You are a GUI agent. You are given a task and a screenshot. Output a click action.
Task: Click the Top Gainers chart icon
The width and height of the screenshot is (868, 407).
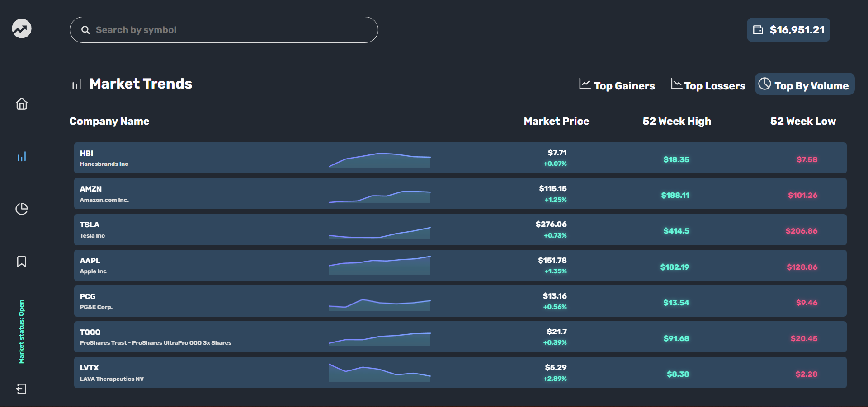[585, 84]
